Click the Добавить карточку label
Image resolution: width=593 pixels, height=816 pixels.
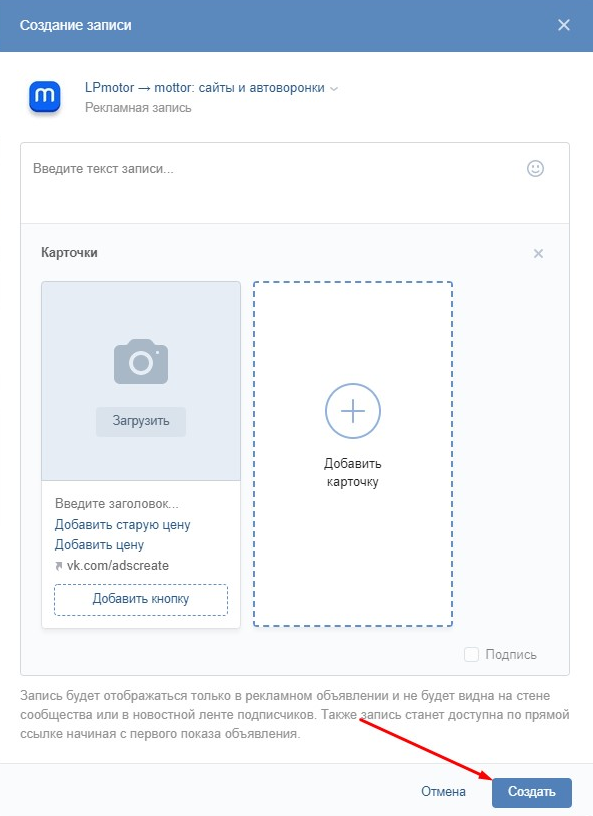pyautogui.click(x=353, y=473)
